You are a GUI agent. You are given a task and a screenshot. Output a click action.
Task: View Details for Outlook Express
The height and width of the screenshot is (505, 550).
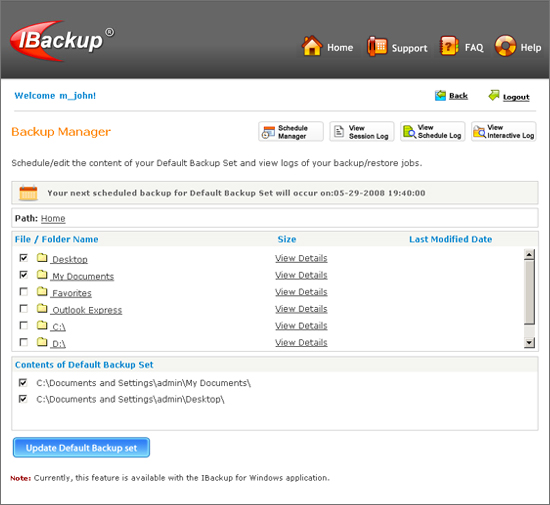click(x=301, y=309)
